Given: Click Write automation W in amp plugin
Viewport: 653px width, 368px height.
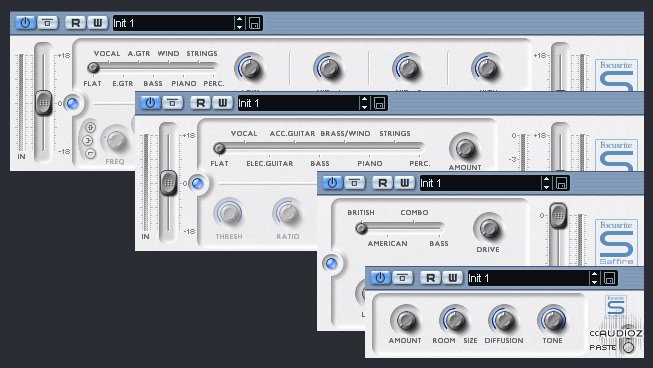Looking at the screenshot, I should [x=404, y=183].
